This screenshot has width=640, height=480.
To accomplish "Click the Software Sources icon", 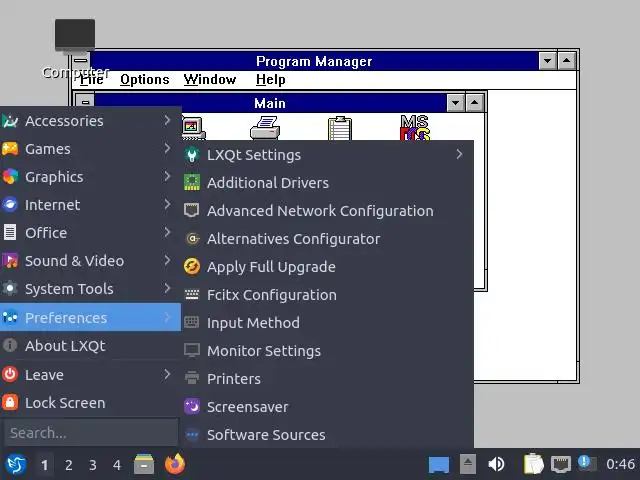I will click(192, 435).
